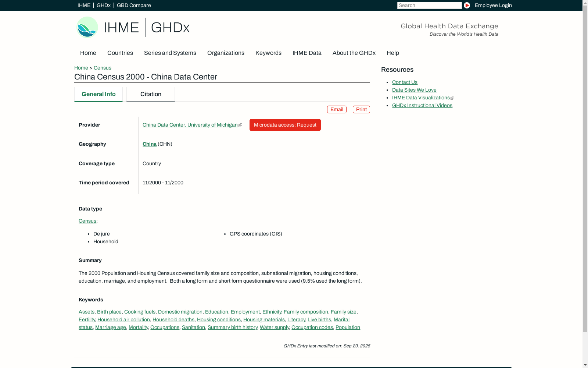The height and width of the screenshot is (368, 588).
Task: Click the Family size keyword
Action: (x=344, y=312)
